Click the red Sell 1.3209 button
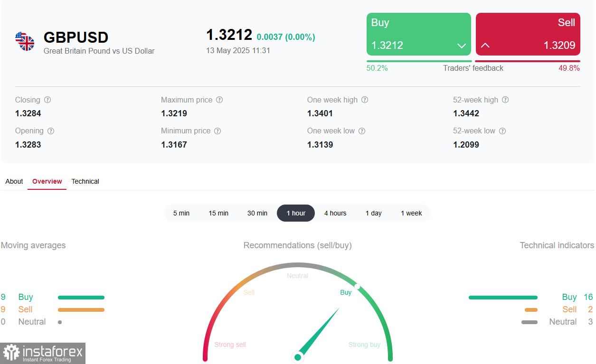Viewport: 596px width, 364px height. (x=528, y=34)
